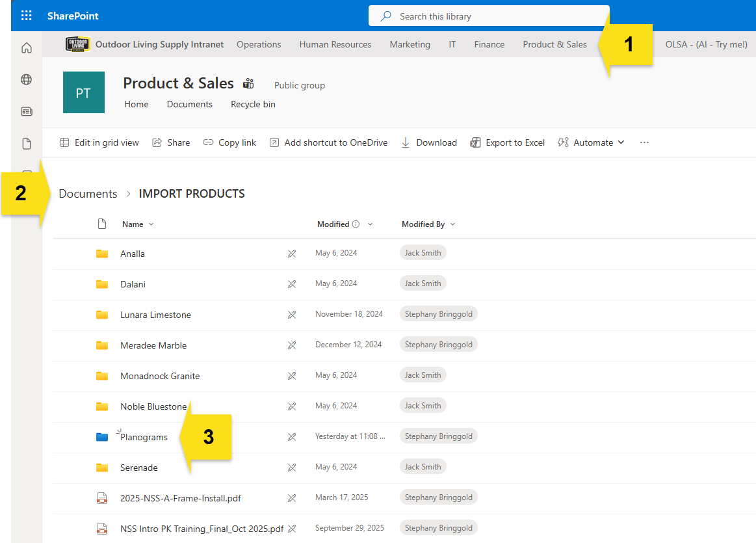Click Edit in grid view

[x=99, y=142]
